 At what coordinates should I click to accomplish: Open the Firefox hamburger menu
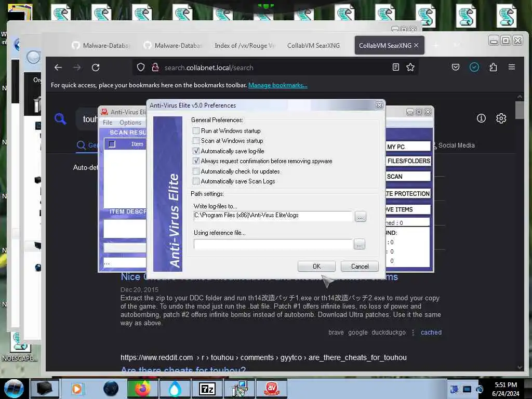pyautogui.click(x=512, y=67)
